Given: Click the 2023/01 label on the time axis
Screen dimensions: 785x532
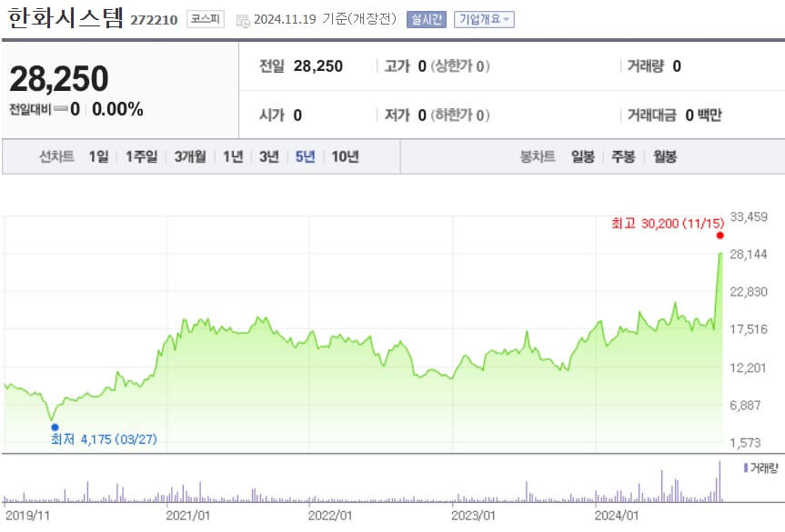Looking at the screenshot, I should point(473,516).
